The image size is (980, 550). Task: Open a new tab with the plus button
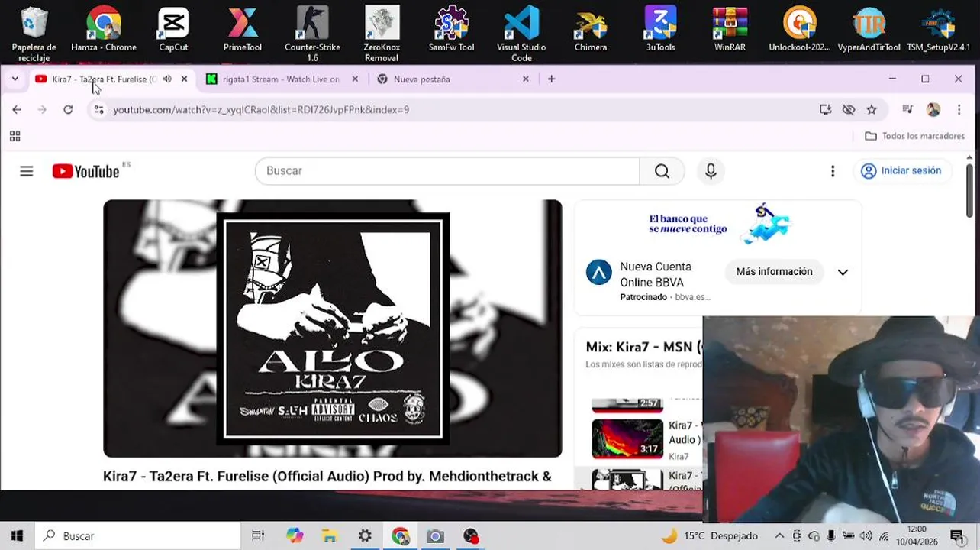552,79
